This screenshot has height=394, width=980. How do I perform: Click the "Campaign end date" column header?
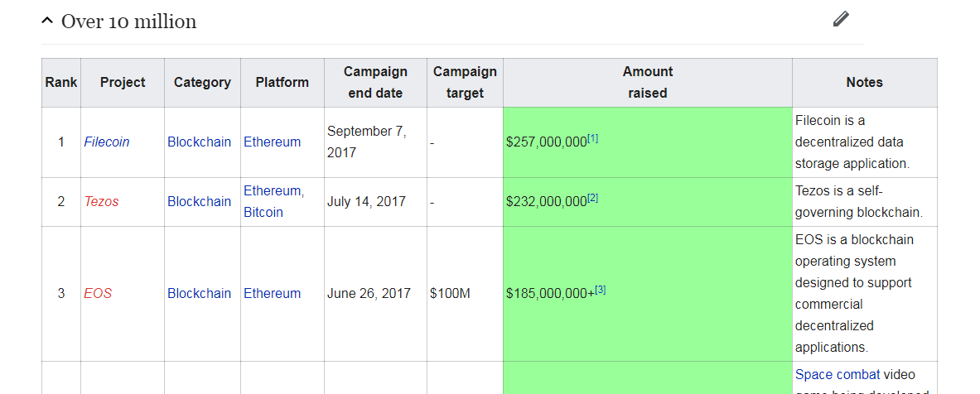(x=375, y=82)
